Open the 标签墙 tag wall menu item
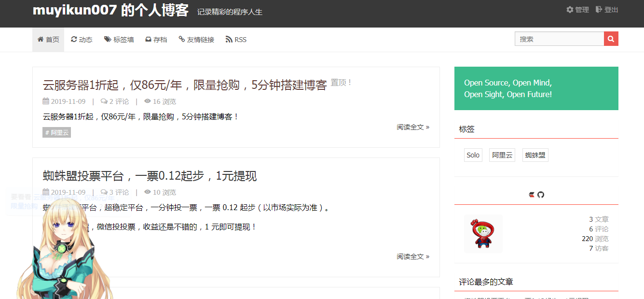Image resolution: width=644 pixels, height=299 pixels. click(x=119, y=40)
